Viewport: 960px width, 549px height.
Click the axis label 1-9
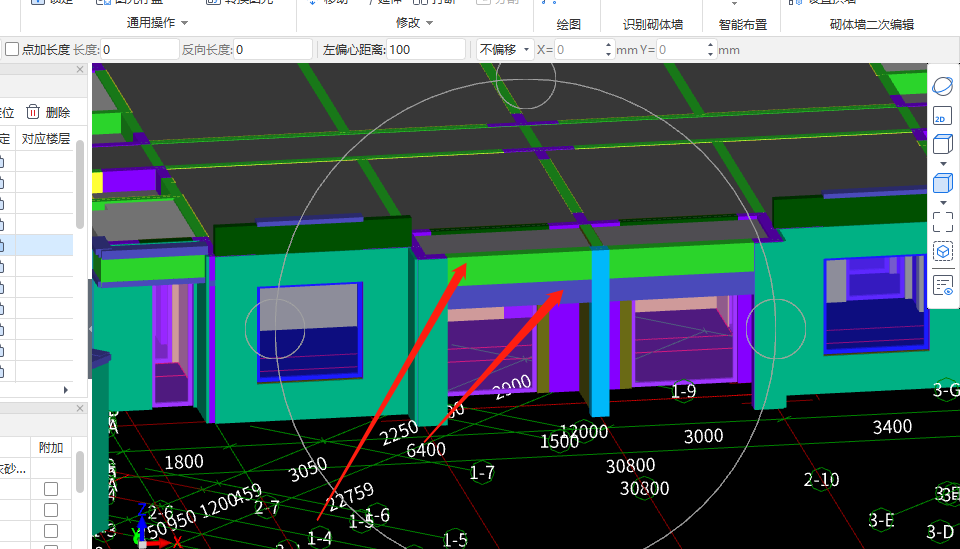point(684,390)
